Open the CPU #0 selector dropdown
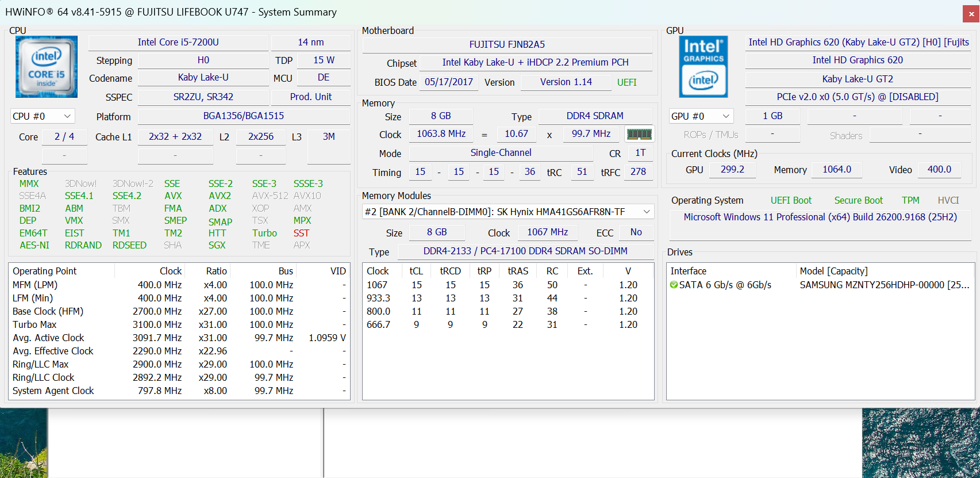Image resolution: width=980 pixels, height=478 pixels. tap(43, 116)
